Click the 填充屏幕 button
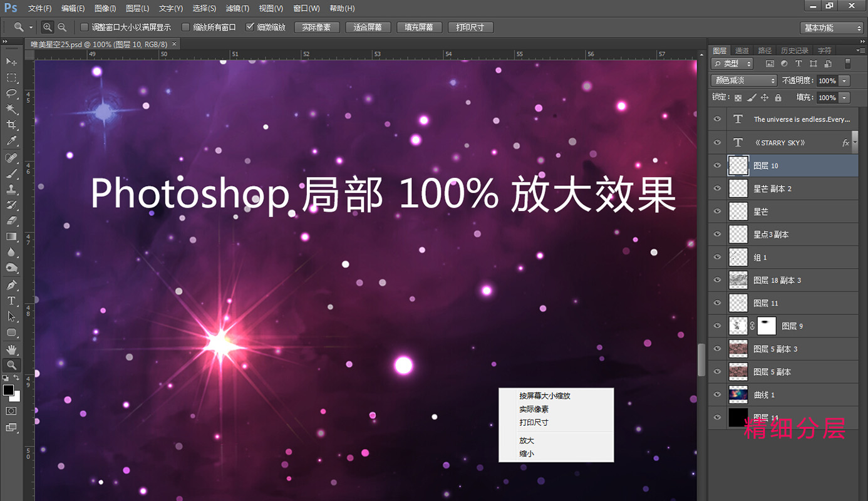Screen dimensions: 868x501 [419, 28]
